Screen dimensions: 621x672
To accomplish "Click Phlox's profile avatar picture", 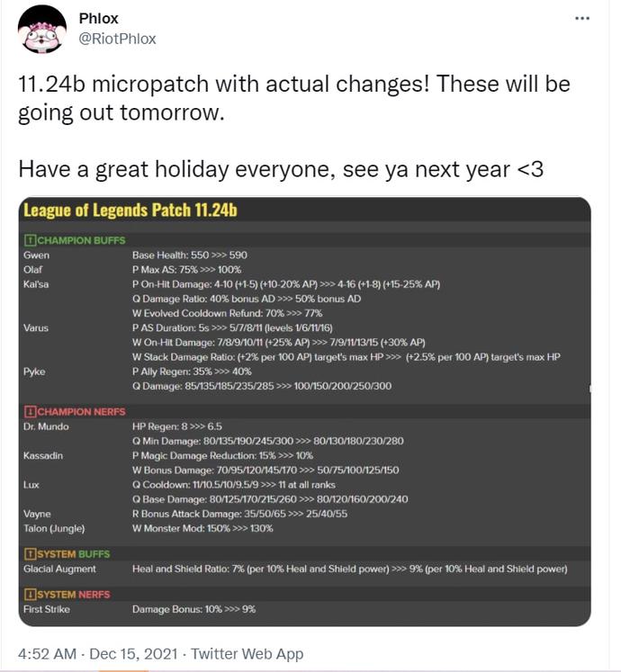I will click(41, 29).
